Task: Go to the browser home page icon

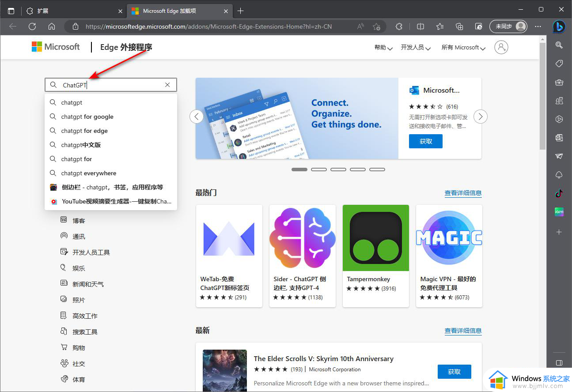Action: 52,26
